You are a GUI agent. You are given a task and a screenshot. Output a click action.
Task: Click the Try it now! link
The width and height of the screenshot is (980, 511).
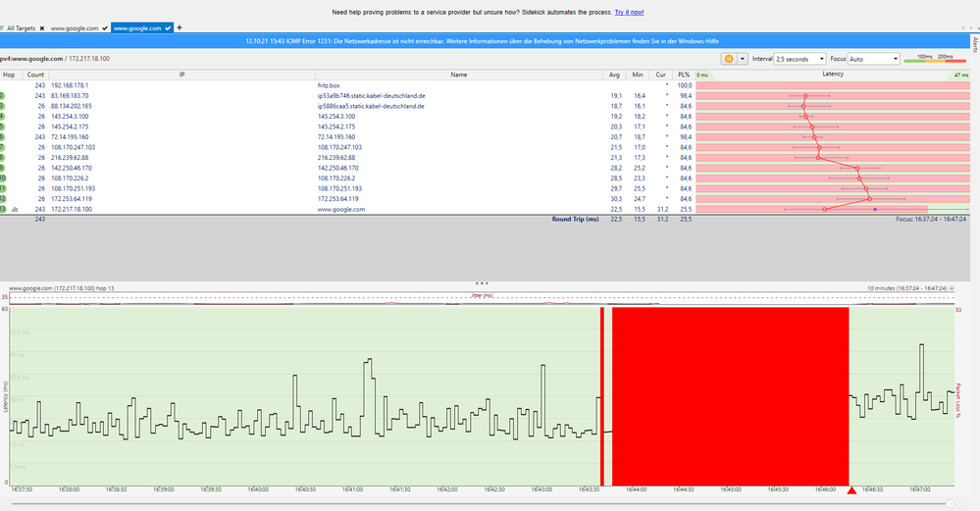628,12
